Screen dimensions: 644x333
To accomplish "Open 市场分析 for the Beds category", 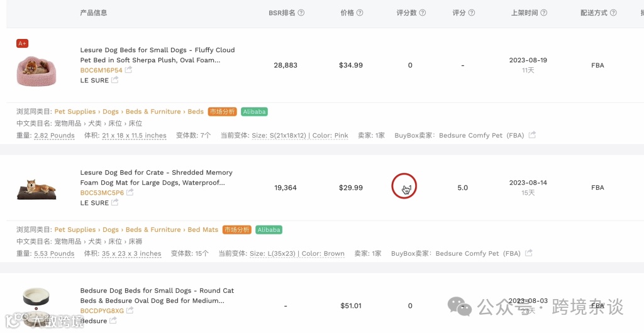I will (222, 112).
